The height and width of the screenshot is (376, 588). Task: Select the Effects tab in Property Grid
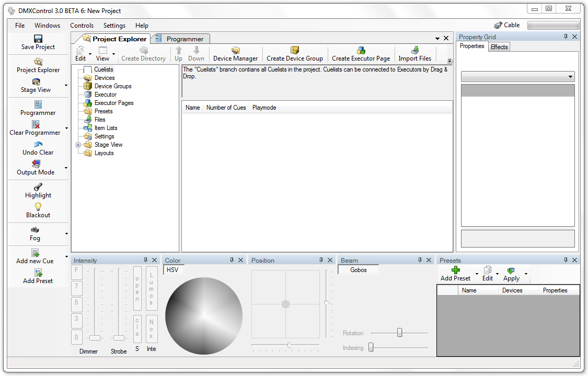tap(499, 47)
